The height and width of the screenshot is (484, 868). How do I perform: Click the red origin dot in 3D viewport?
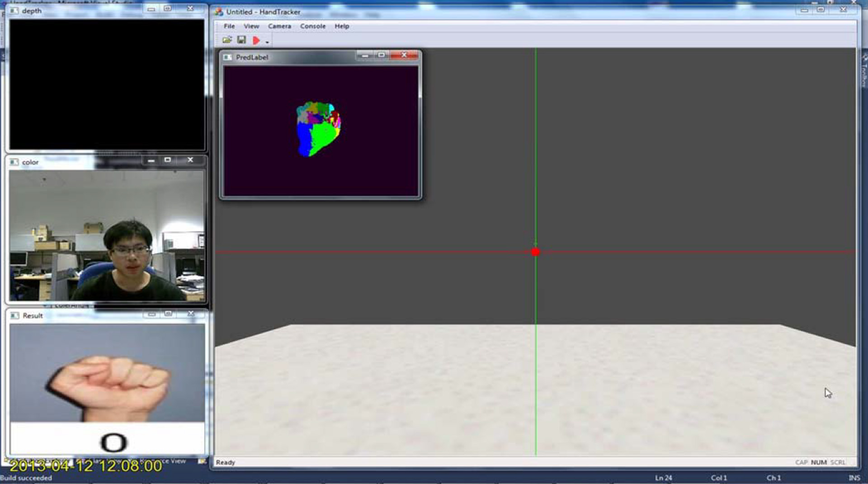coord(536,252)
